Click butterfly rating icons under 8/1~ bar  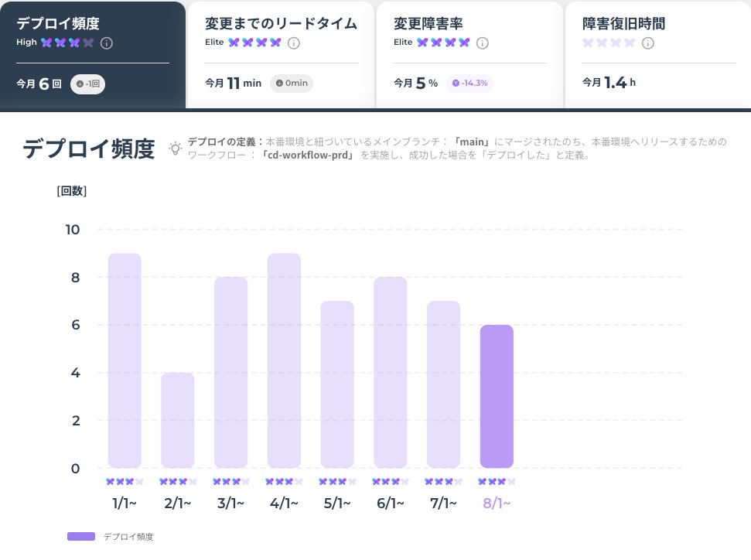(x=497, y=481)
